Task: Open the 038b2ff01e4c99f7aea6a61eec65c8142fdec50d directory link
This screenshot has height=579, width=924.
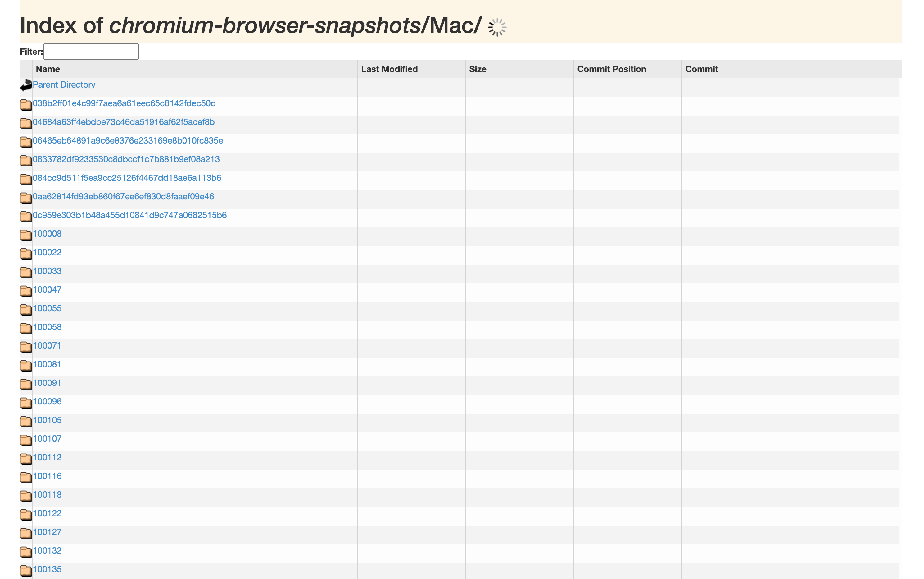Action: pyautogui.click(x=125, y=103)
